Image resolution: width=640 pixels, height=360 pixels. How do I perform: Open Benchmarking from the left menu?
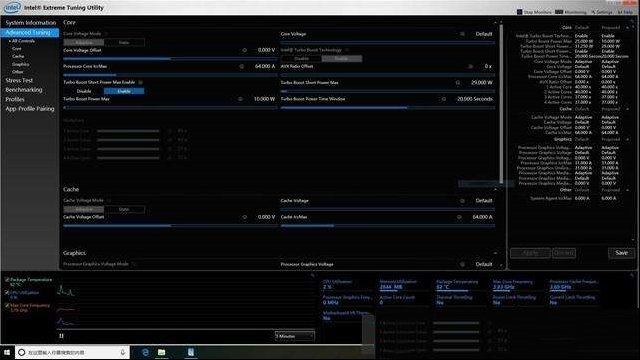click(24, 90)
